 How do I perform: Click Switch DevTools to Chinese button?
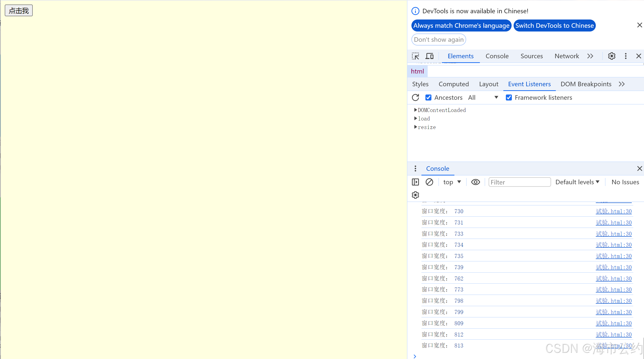pos(554,25)
